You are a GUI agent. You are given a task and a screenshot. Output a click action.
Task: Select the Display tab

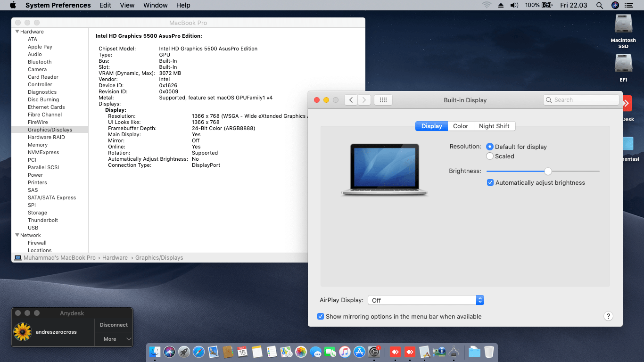tap(431, 126)
